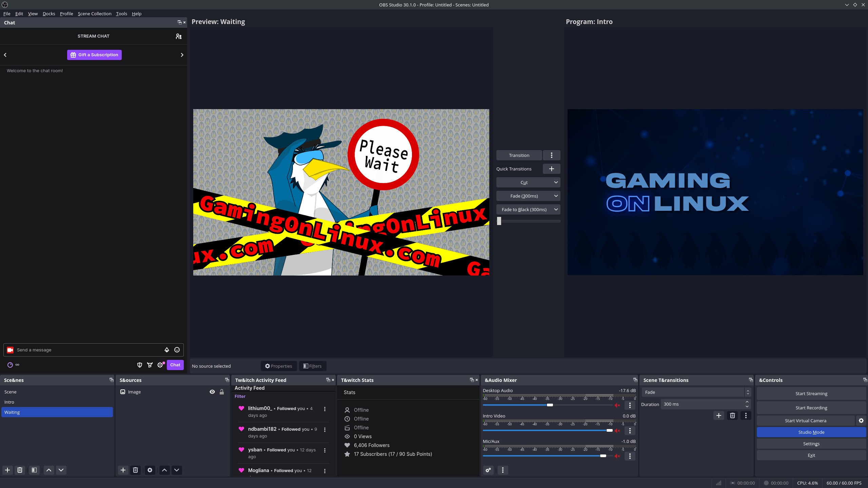The image size is (868, 488).
Task: Open Virtual Camera settings gear
Action: pos(861,421)
